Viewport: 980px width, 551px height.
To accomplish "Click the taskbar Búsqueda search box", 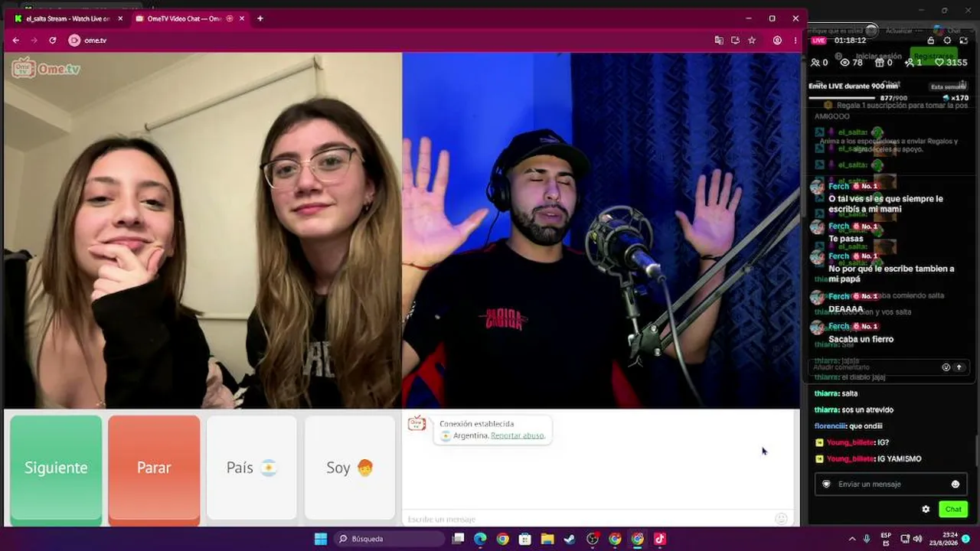I will [388, 539].
